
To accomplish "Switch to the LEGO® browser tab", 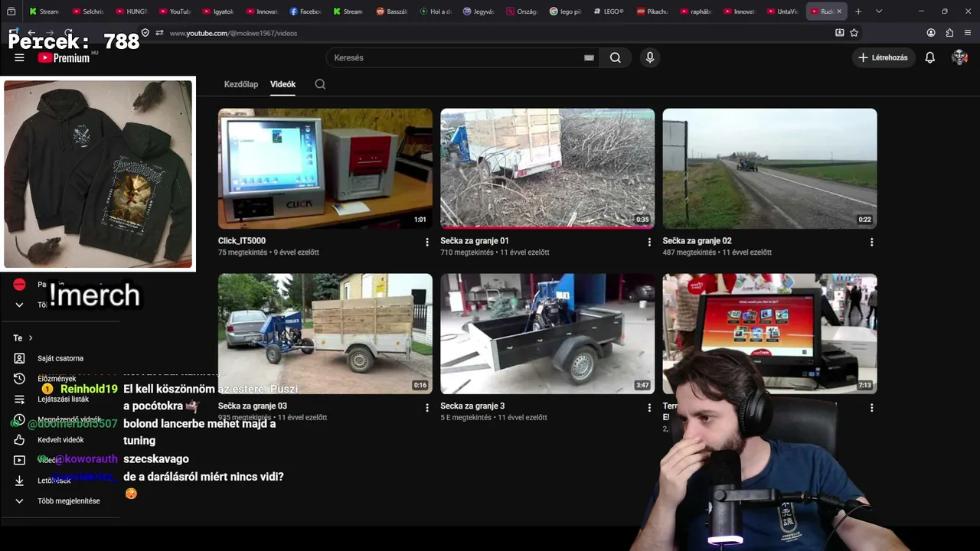I will (609, 11).
